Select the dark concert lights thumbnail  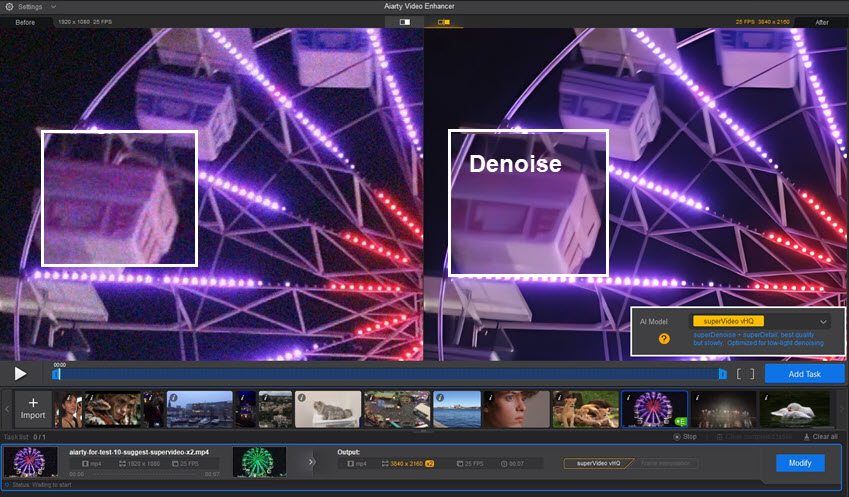(x=723, y=409)
